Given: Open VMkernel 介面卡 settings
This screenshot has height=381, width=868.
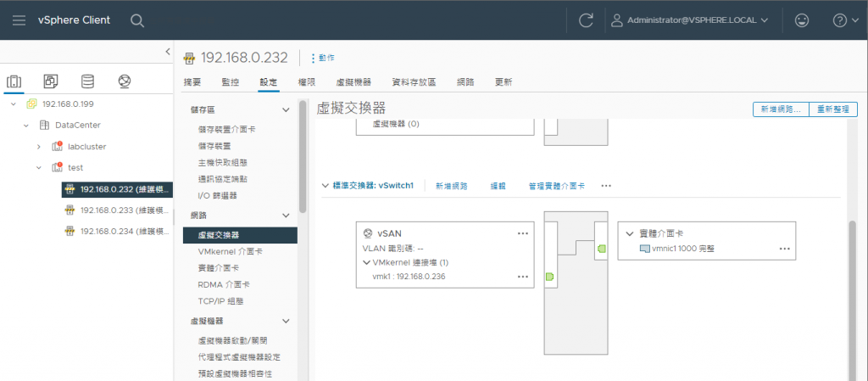Looking at the screenshot, I should tap(230, 251).
